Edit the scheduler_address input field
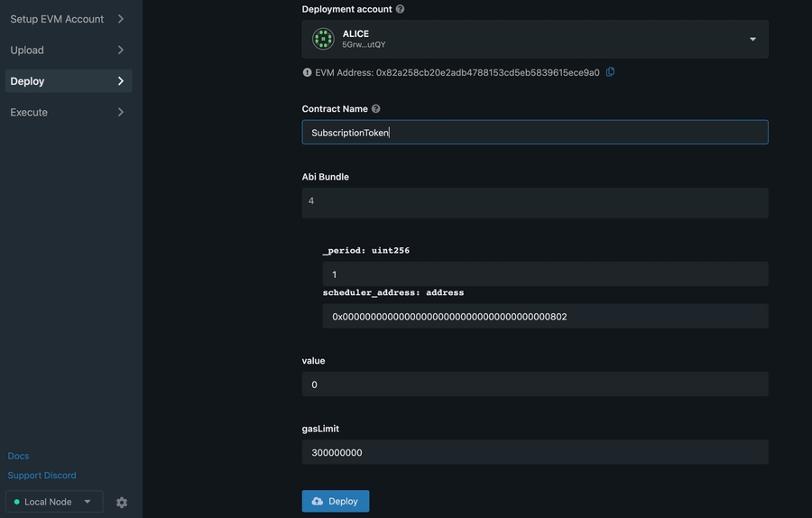Image resolution: width=812 pixels, height=518 pixels. [544, 317]
